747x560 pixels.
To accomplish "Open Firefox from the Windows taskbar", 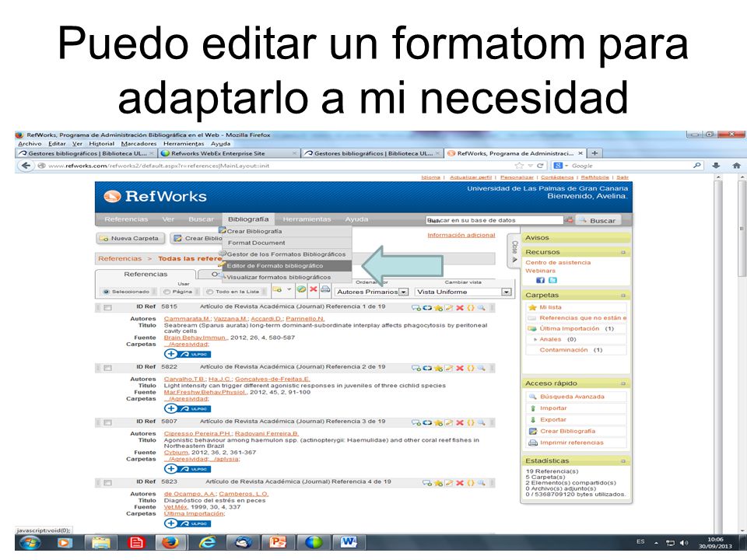I will [x=170, y=542].
